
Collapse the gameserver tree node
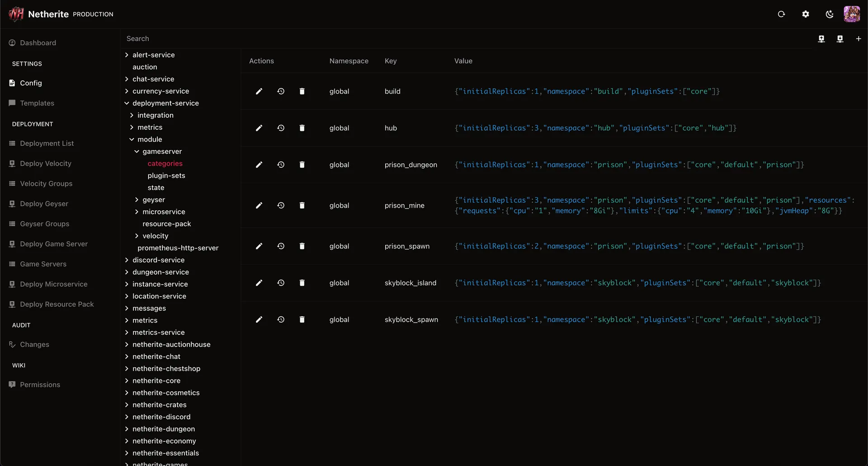tap(137, 152)
